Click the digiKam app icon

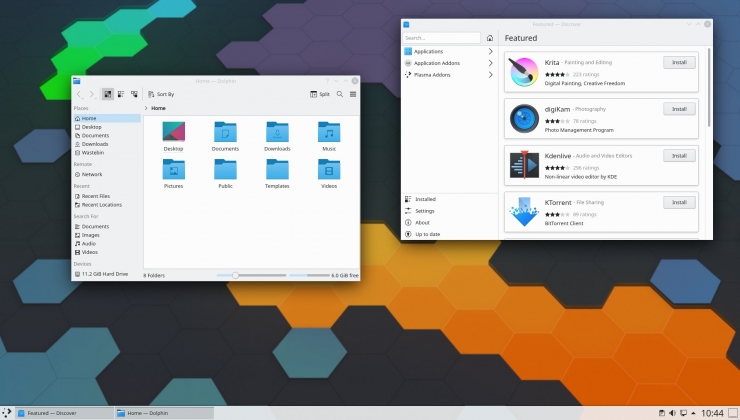pyautogui.click(x=524, y=118)
